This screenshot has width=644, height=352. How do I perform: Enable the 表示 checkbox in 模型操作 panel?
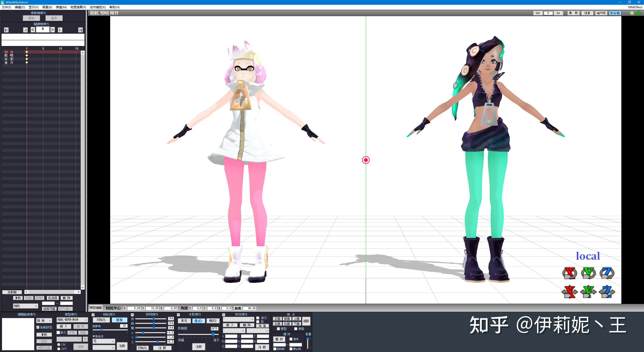[x=58, y=332]
